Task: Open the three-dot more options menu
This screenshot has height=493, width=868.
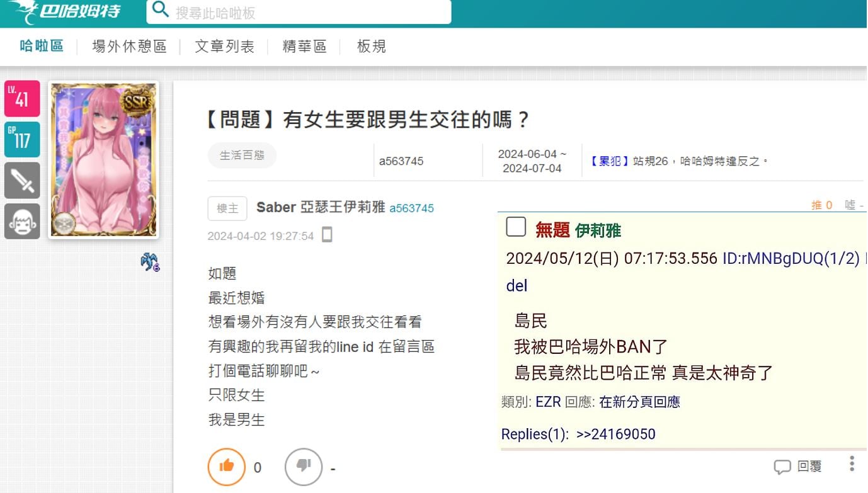Action: pos(852,464)
